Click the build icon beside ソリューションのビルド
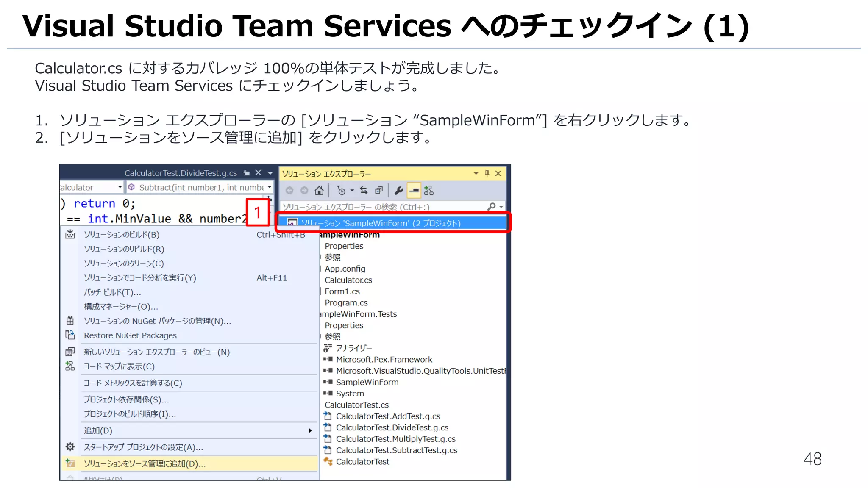868x488 pixels. [x=70, y=234]
